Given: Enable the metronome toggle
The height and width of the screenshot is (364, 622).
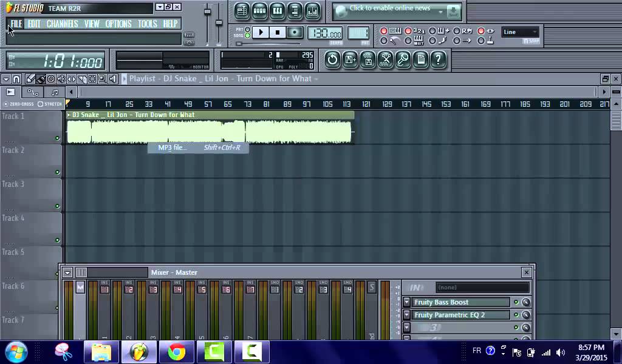Looking at the screenshot, I should (x=384, y=41).
